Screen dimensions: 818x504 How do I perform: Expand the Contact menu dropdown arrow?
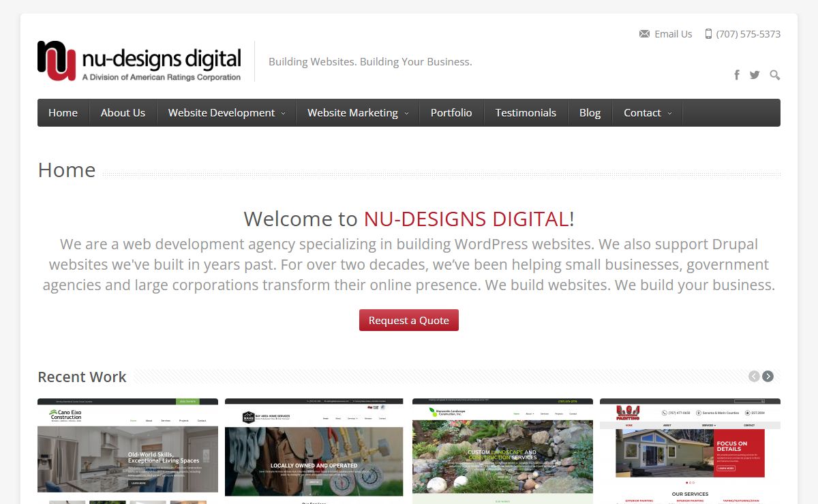click(x=669, y=114)
